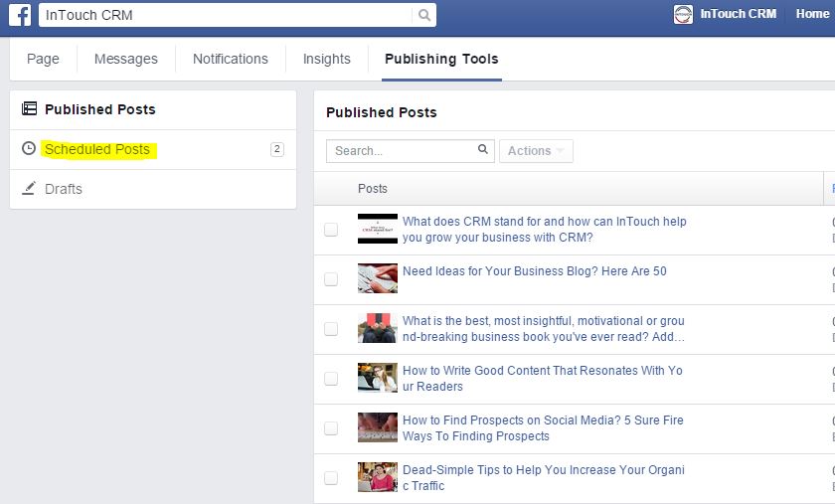Open the scheduled posts count badge

click(277, 149)
